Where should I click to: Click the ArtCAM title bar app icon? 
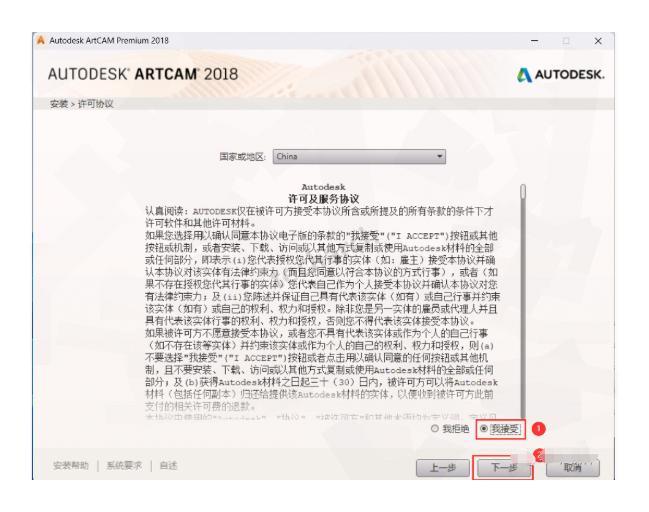[41, 40]
